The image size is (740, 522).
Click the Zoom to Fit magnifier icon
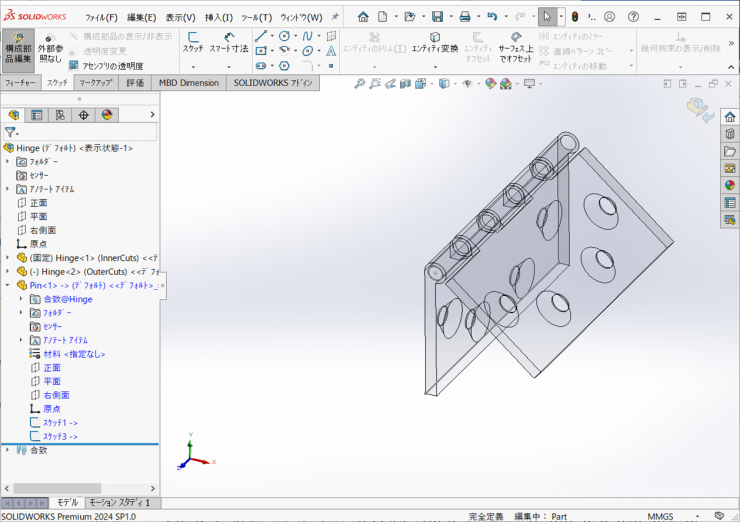coord(360,84)
